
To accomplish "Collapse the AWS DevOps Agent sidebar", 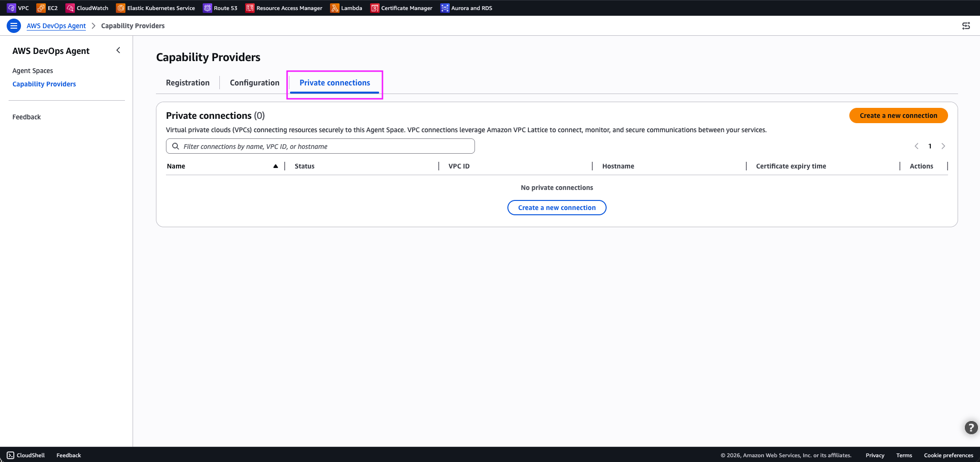I will [118, 50].
